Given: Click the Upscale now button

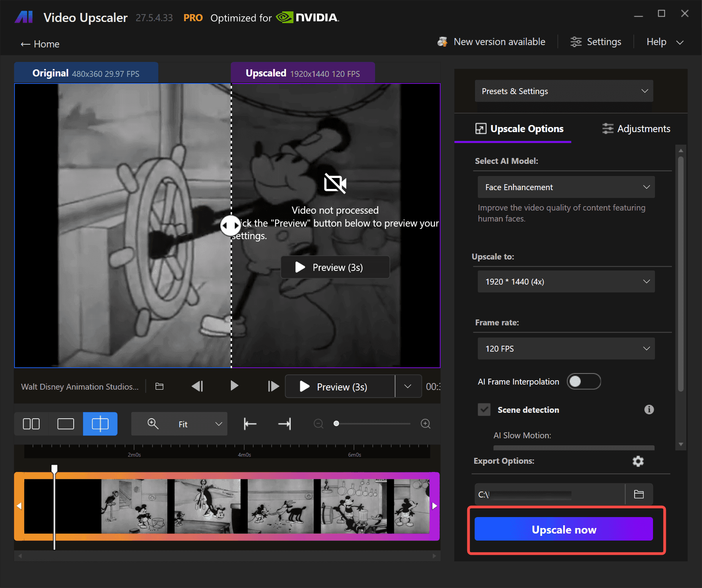Looking at the screenshot, I should [x=564, y=529].
